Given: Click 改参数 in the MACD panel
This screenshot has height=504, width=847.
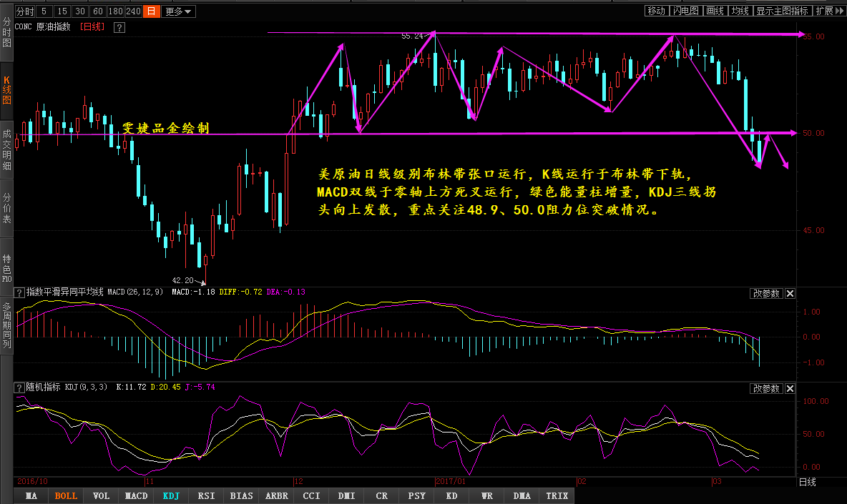Looking at the screenshot, I should [766, 293].
